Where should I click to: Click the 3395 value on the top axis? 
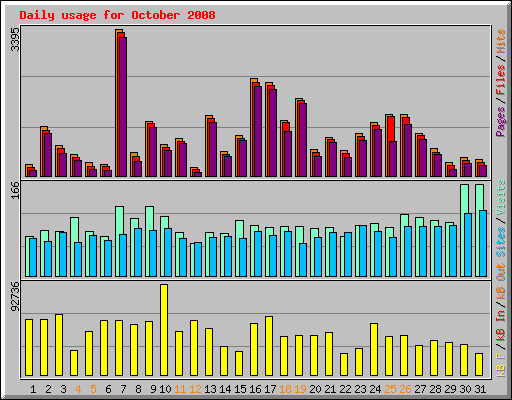tap(15, 39)
